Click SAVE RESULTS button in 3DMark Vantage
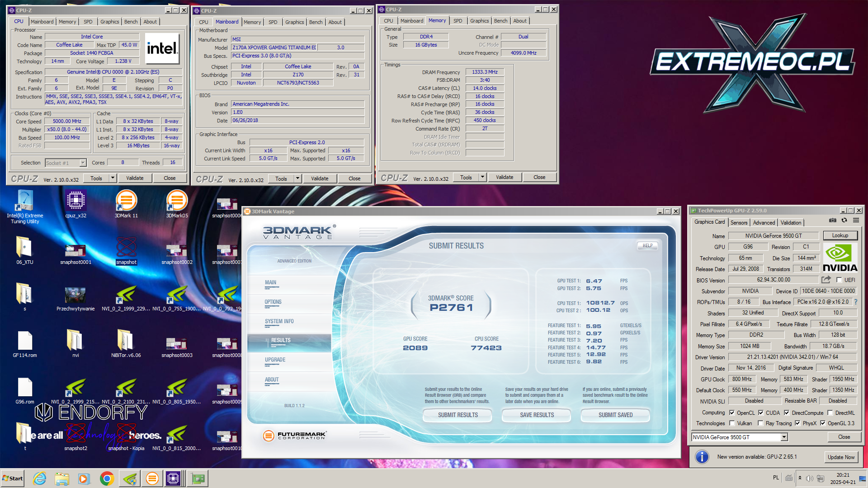This screenshot has height=488, width=868. [537, 415]
